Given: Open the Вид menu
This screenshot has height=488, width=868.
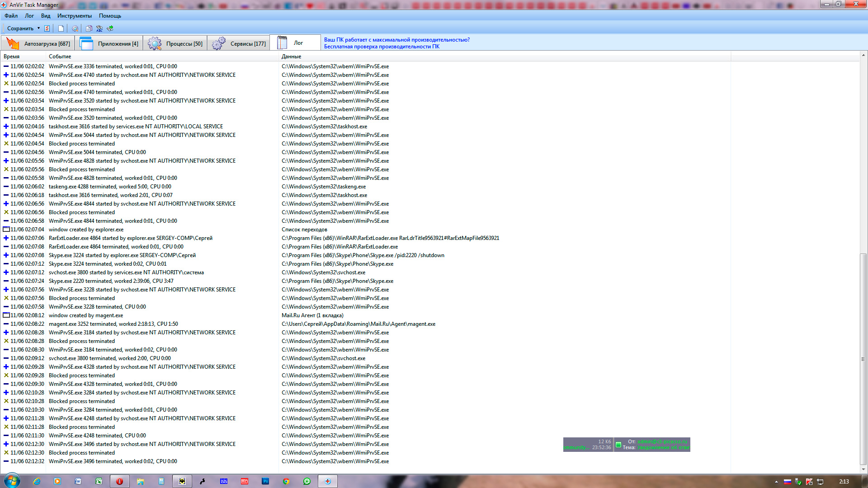Looking at the screenshot, I should [x=46, y=16].
